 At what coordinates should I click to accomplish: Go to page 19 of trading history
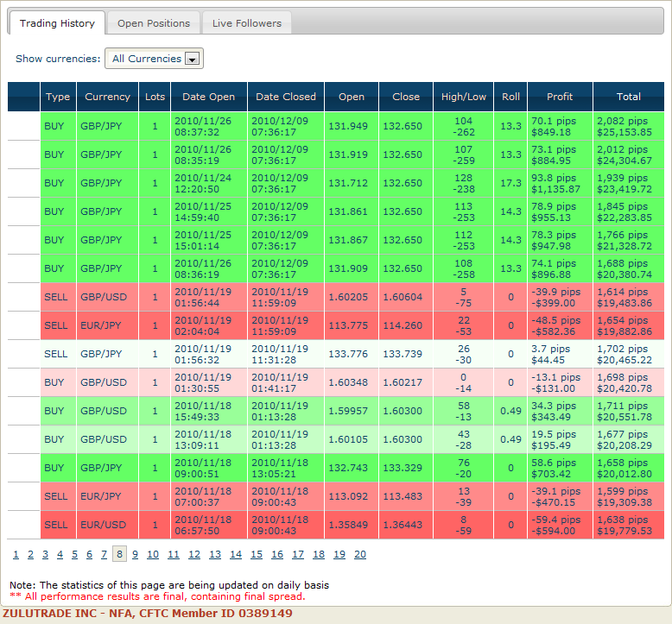pos(339,554)
